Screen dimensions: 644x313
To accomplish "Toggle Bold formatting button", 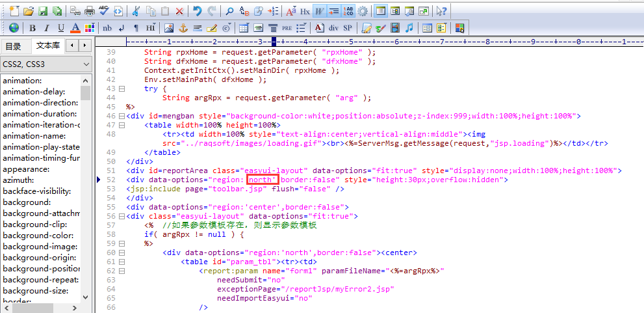I will [x=32, y=28].
